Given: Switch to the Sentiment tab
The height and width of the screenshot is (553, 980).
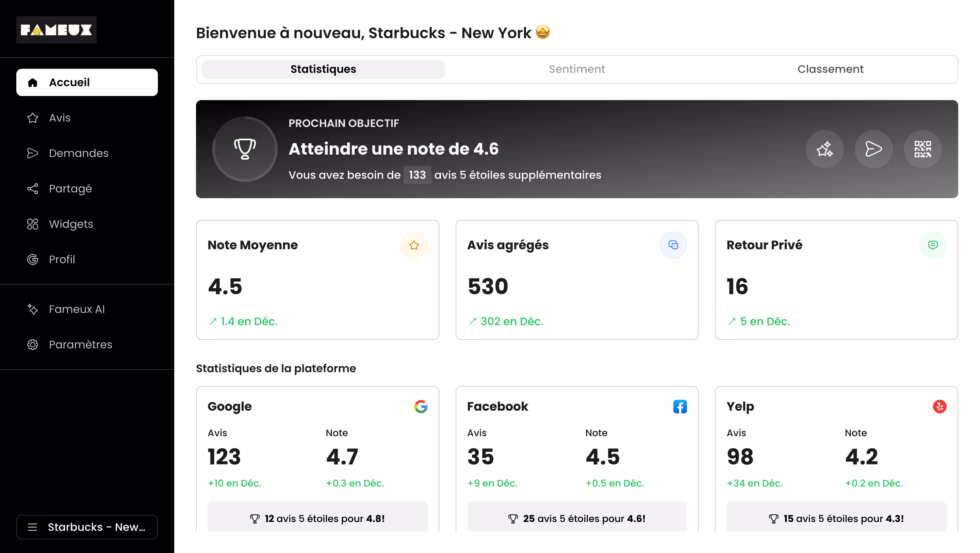Looking at the screenshot, I should [x=577, y=69].
